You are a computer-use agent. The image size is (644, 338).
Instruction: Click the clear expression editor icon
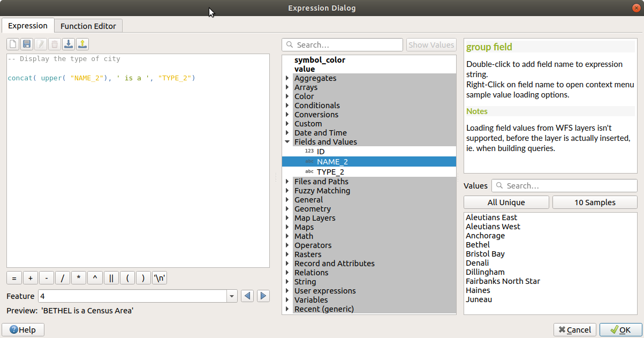point(13,44)
